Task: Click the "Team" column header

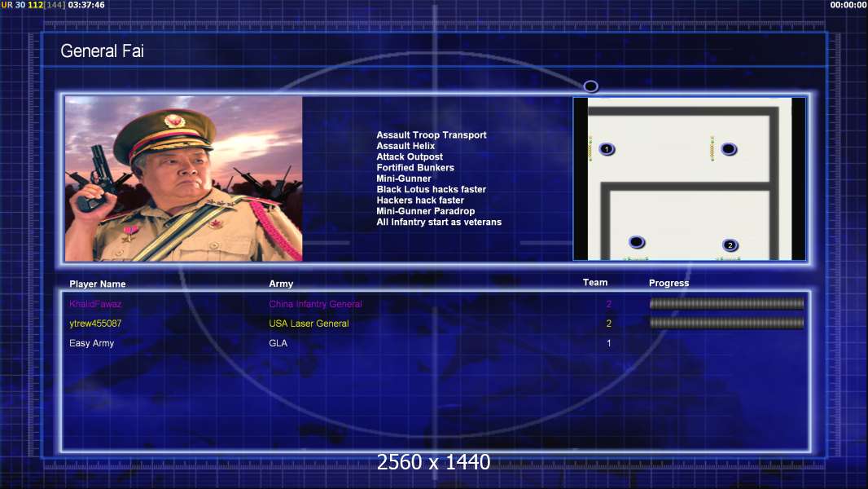Action: point(595,283)
